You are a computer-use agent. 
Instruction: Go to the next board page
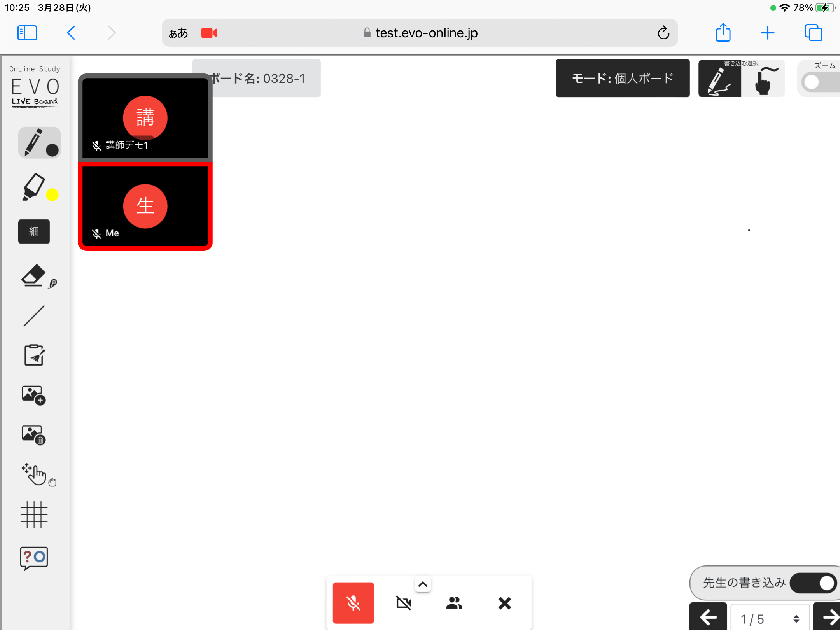click(827, 616)
